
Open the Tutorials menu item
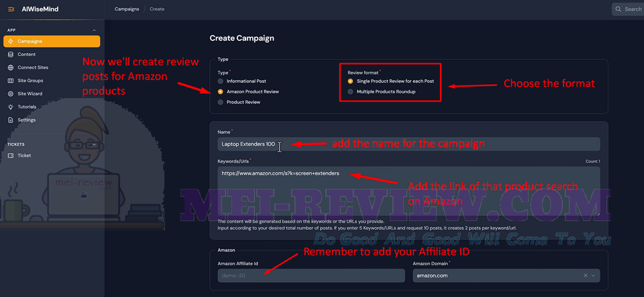point(52,107)
